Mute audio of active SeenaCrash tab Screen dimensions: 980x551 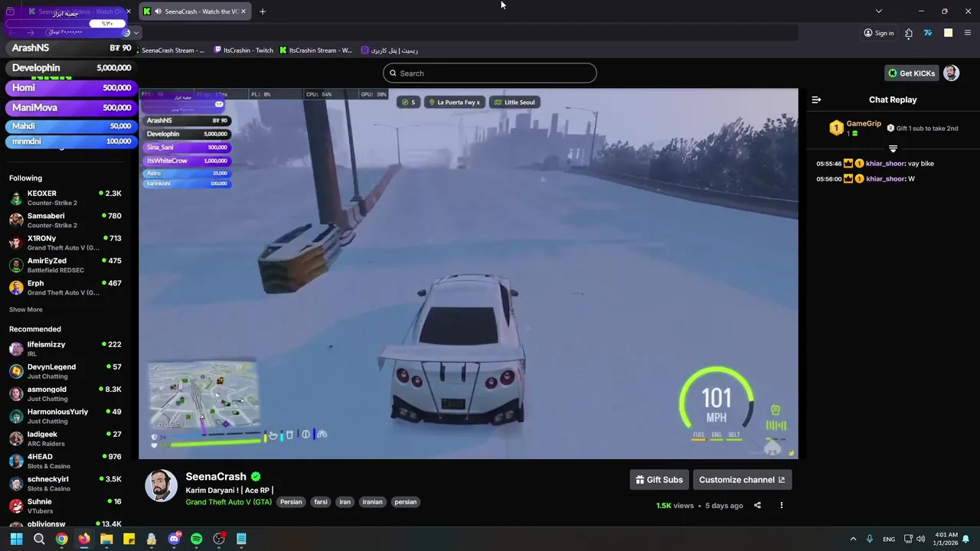[158, 11]
